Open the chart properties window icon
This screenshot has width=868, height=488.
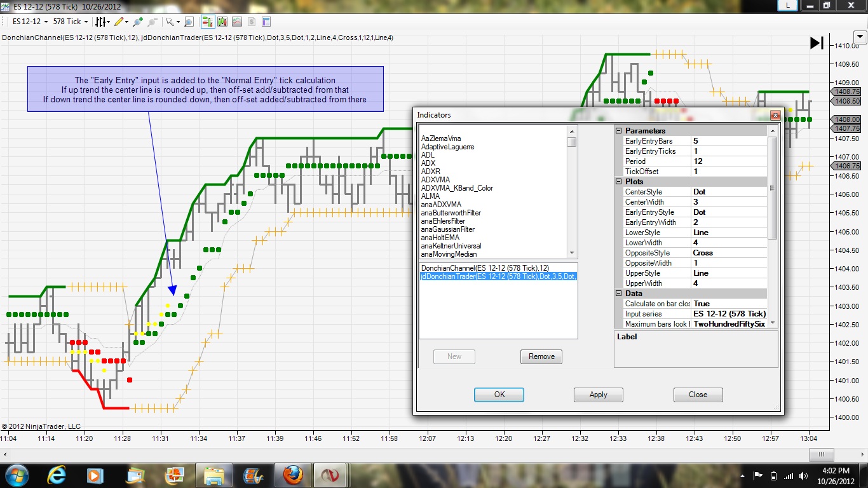tap(266, 22)
